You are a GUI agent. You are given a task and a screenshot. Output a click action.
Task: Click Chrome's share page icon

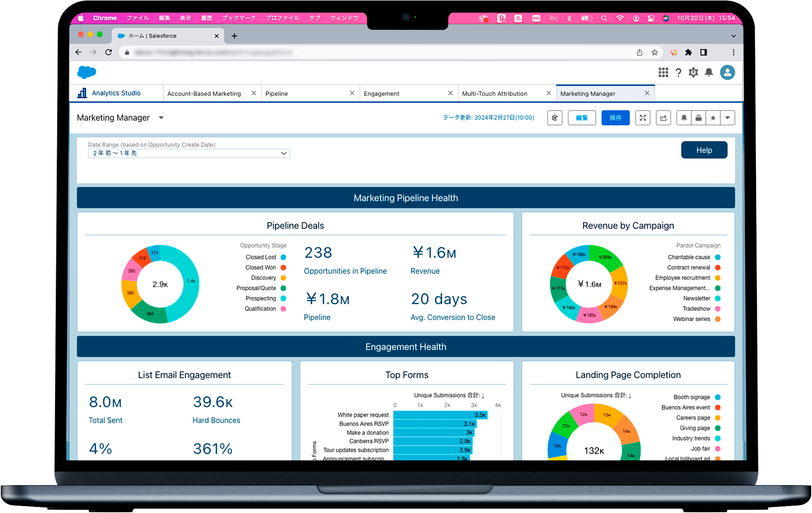[639, 52]
